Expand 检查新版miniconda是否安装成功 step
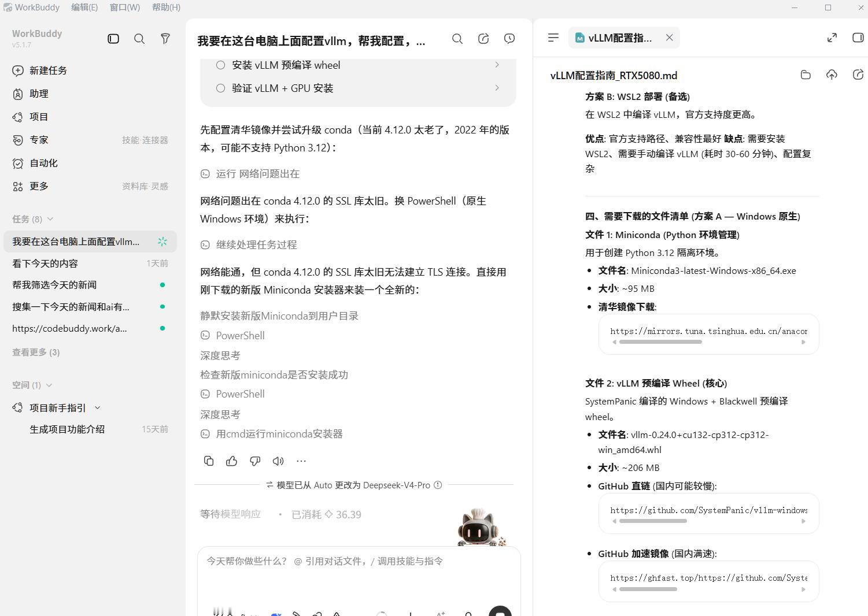Image resolution: width=868 pixels, height=616 pixels. [x=274, y=375]
